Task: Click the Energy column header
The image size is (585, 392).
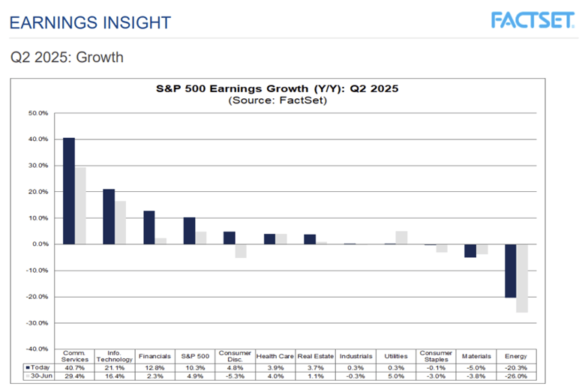Action: click(516, 356)
